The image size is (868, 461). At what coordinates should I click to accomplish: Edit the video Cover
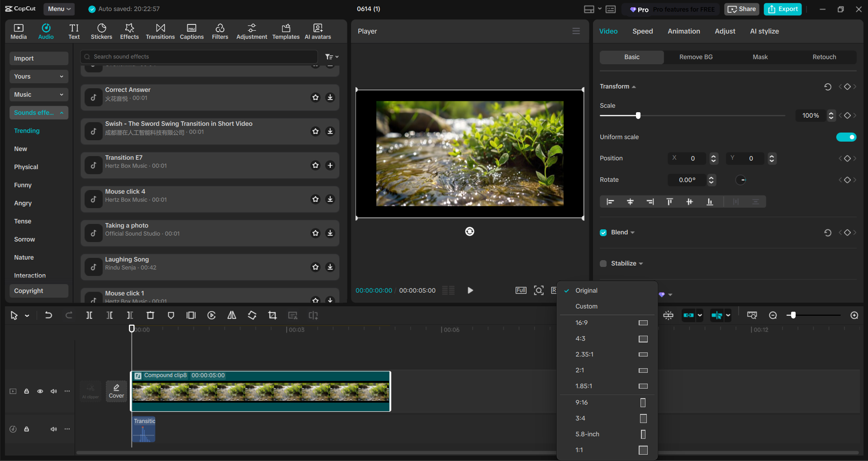click(x=116, y=391)
